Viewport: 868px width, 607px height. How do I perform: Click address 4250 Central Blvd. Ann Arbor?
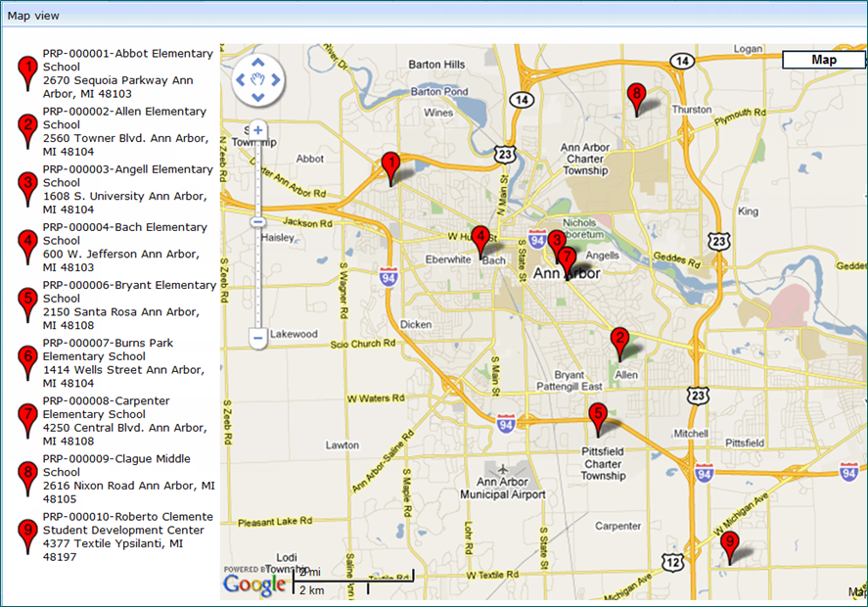[124, 435]
